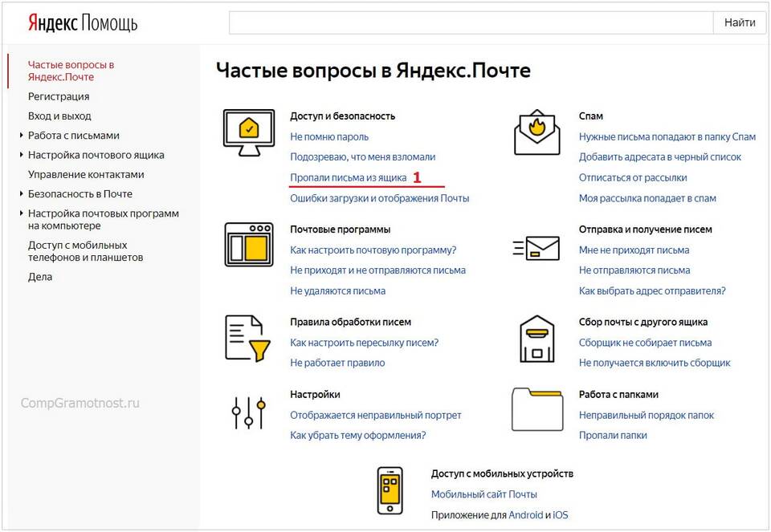
Task: Click the Почтовые программы window icon
Action: pos(249,244)
